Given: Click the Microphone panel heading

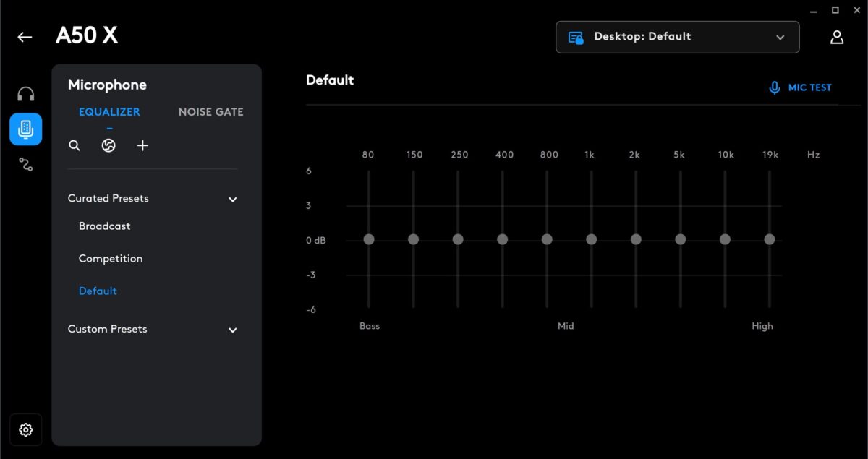Looking at the screenshot, I should click(107, 85).
